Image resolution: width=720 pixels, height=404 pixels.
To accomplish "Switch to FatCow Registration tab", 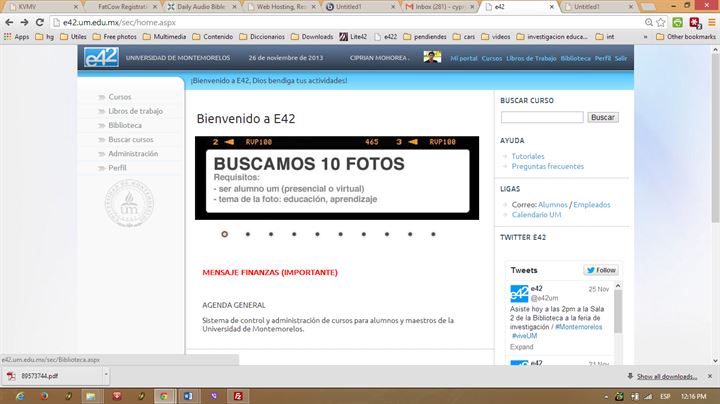I will (122, 7).
